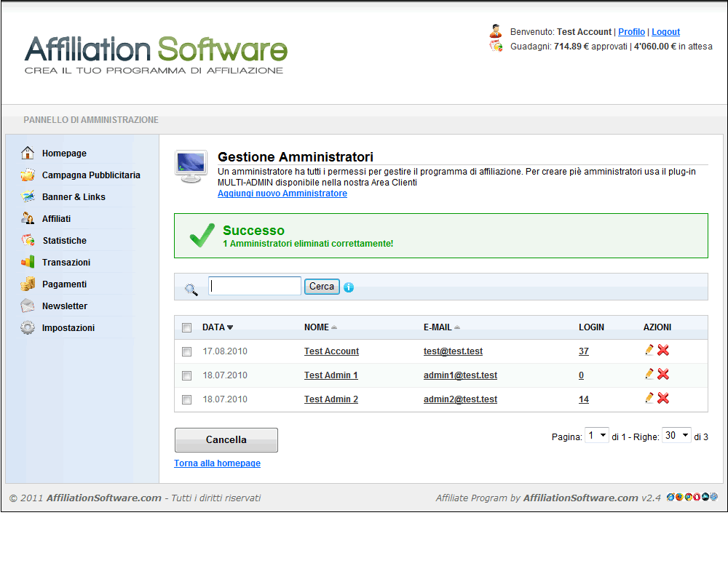Open Statistiche menu item
This screenshot has height=582, width=728.
click(x=65, y=240)
